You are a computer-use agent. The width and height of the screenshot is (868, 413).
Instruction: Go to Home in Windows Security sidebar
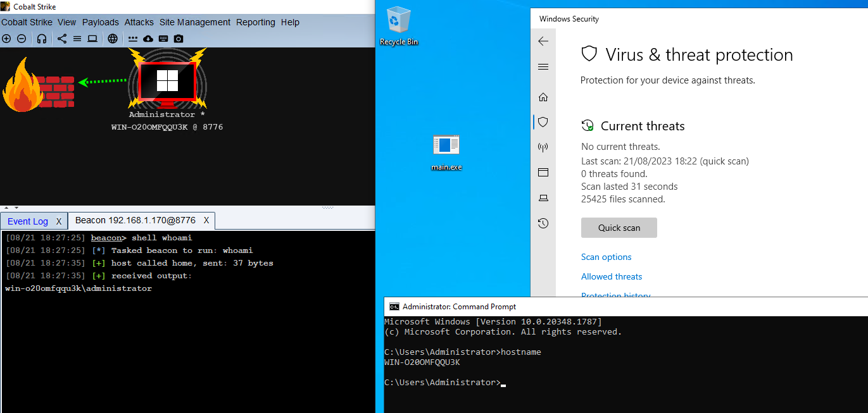click(543, 97)
